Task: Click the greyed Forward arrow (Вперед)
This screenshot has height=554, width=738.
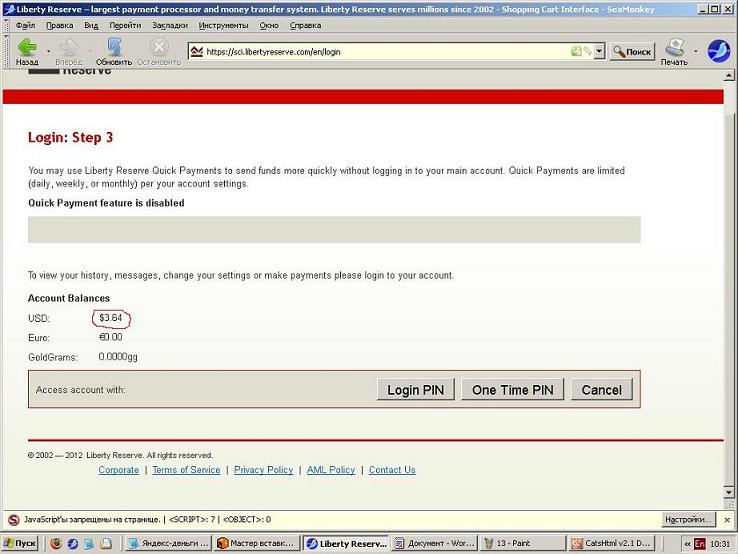Action: (69, 48)
